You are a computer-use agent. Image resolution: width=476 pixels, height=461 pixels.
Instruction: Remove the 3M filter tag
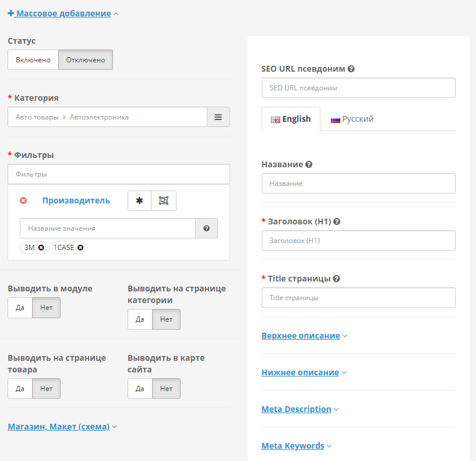pos(41,248)
